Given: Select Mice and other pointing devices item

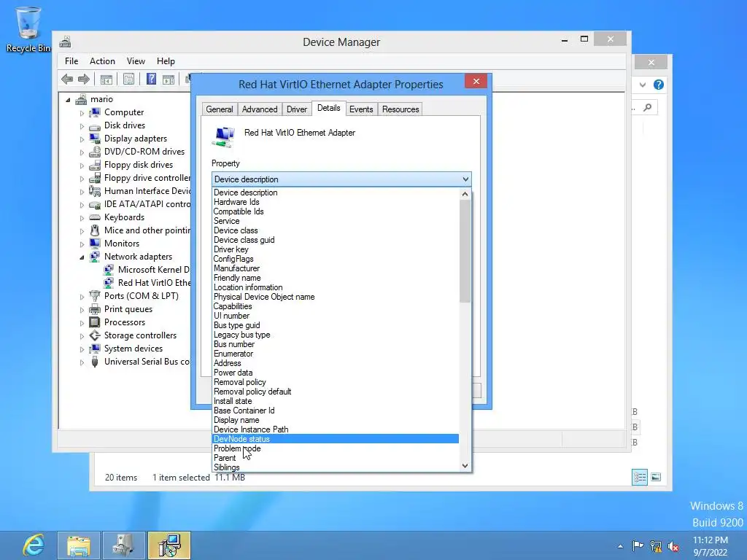Looking at the screenshot, I should click(x=147, y=230).
